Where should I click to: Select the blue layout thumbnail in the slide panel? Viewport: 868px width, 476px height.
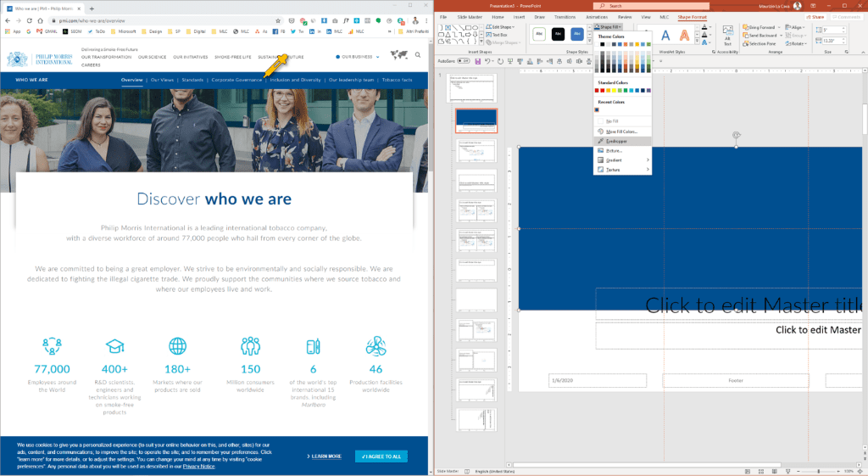(476, 120)
